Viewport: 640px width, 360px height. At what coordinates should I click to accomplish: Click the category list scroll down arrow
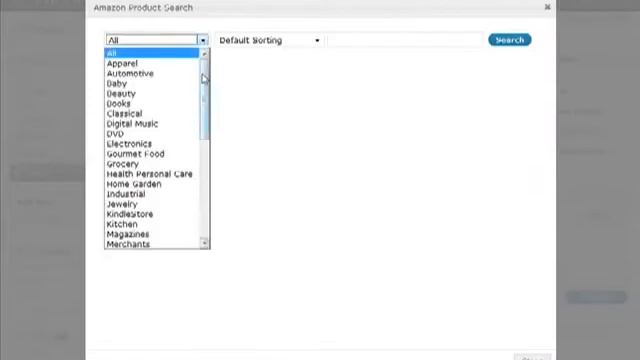pos(204,243)
